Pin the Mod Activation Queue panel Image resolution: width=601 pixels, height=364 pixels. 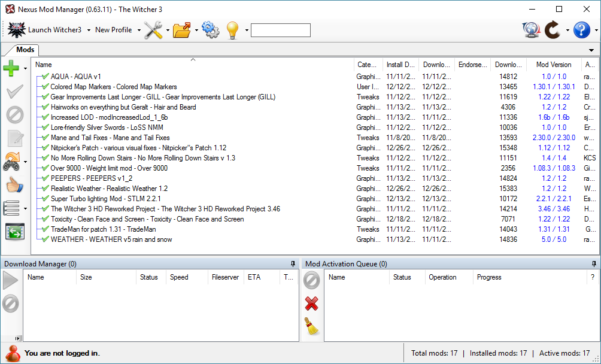point(594,263)
